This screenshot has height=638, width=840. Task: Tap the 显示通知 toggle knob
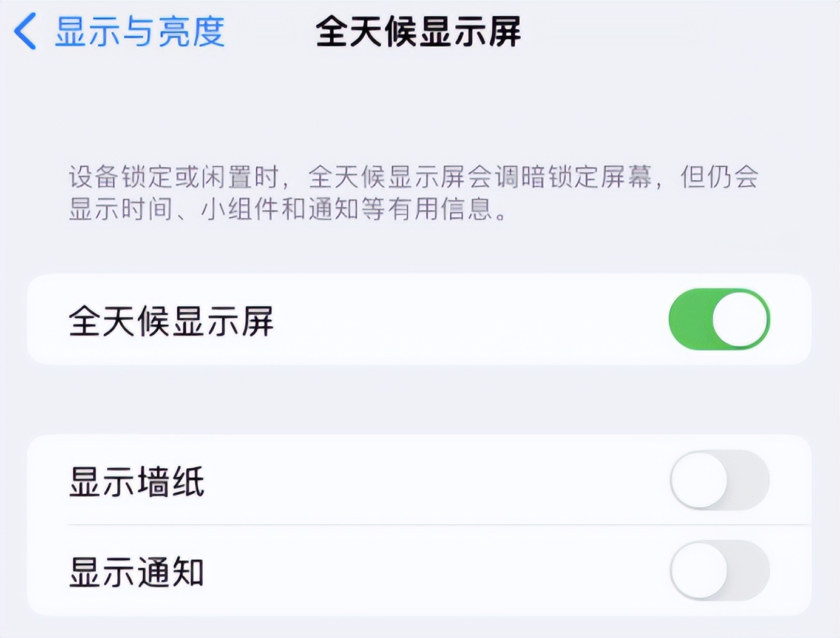pos(699,570)
